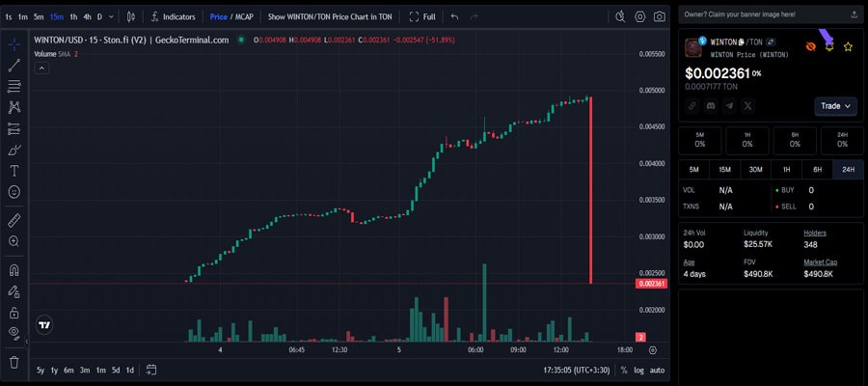The height and width of the screenshot is (386, 868).
Task: Redo the chart action
Action: pos(474,16)
